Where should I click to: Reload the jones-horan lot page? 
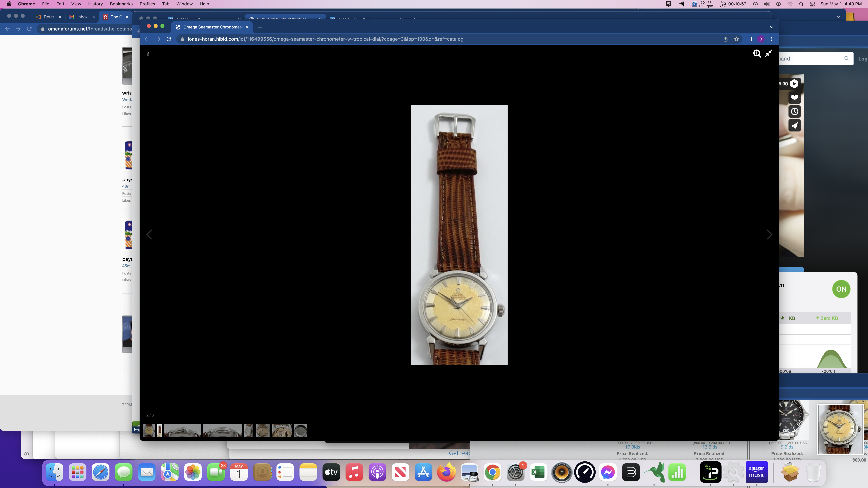point(169,39)
